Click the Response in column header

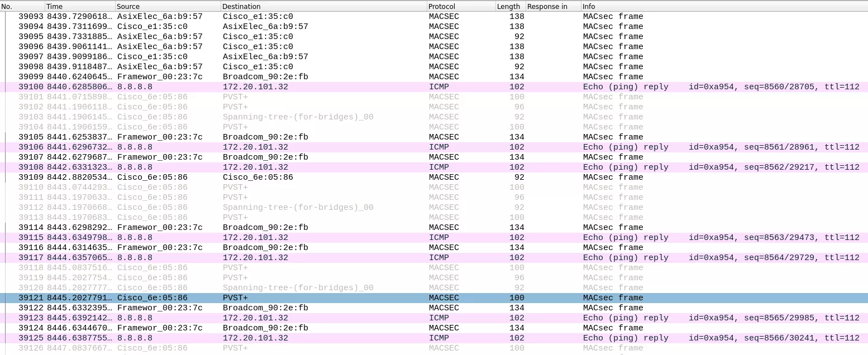coord(553,6)
